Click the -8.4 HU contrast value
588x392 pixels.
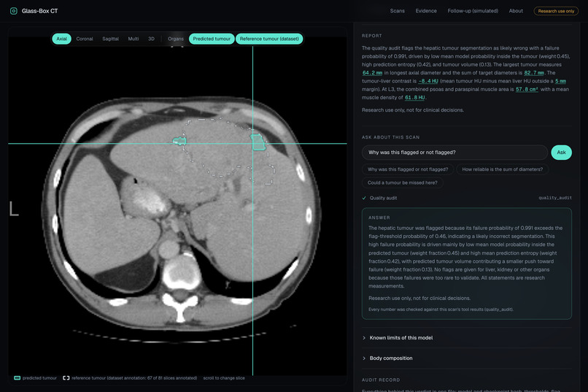coord(428,81)
